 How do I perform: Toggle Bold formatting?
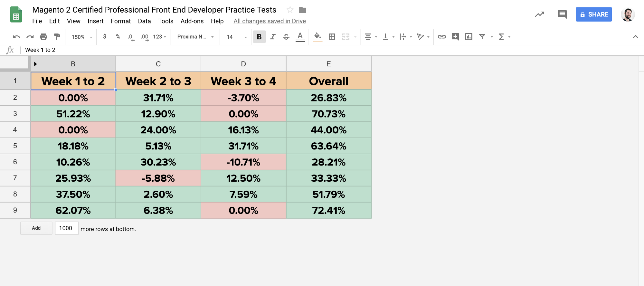259,37
